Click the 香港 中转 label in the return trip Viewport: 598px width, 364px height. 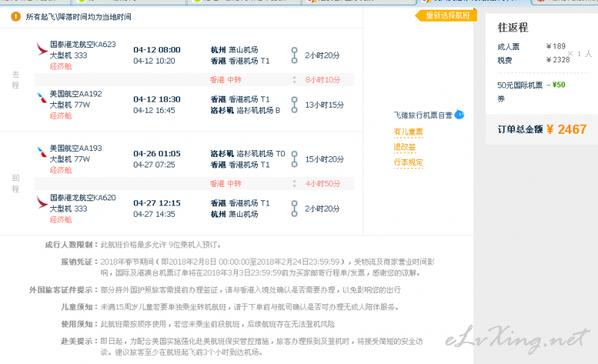pyautogui.click(x=226, y=183)
